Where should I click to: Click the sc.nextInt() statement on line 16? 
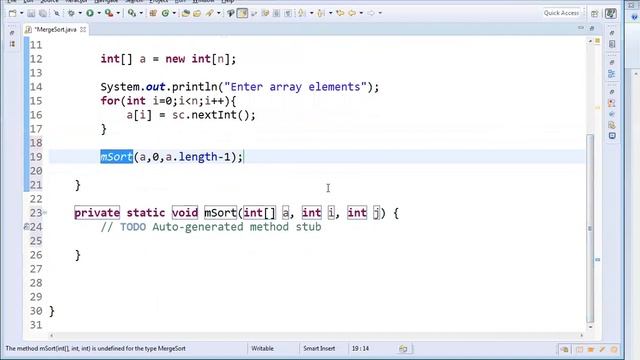click(213, 115)
